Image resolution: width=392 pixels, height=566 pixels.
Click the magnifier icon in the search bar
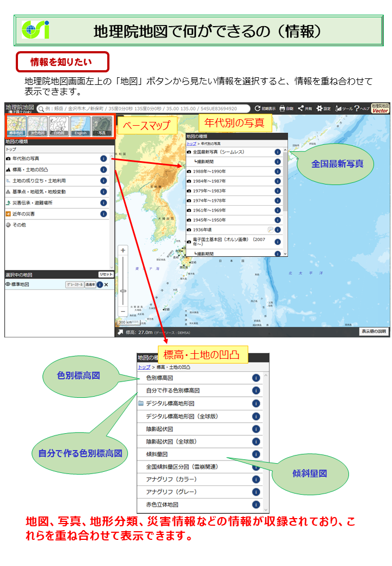coord(41,109)
